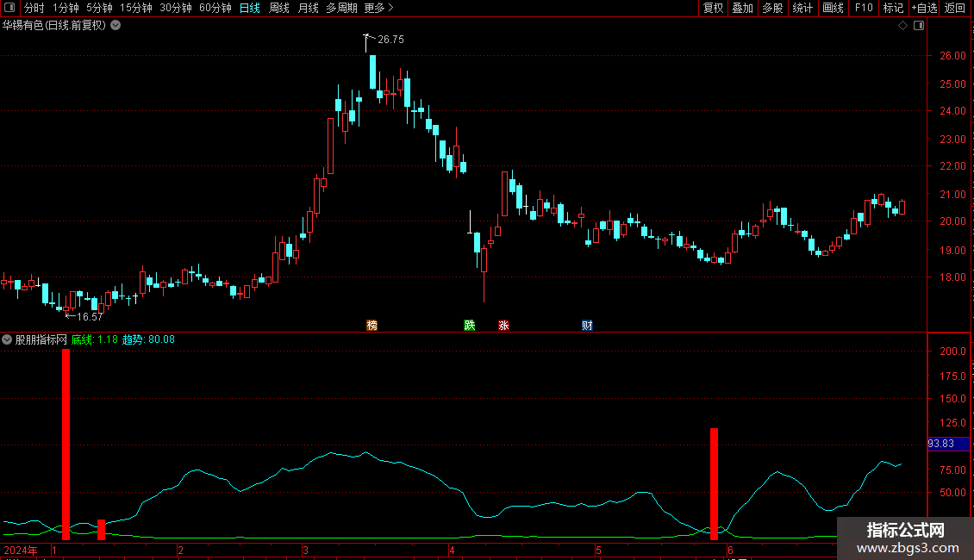Click the 22.00 price axis label
974x560 pixels.
pos(952,166)
